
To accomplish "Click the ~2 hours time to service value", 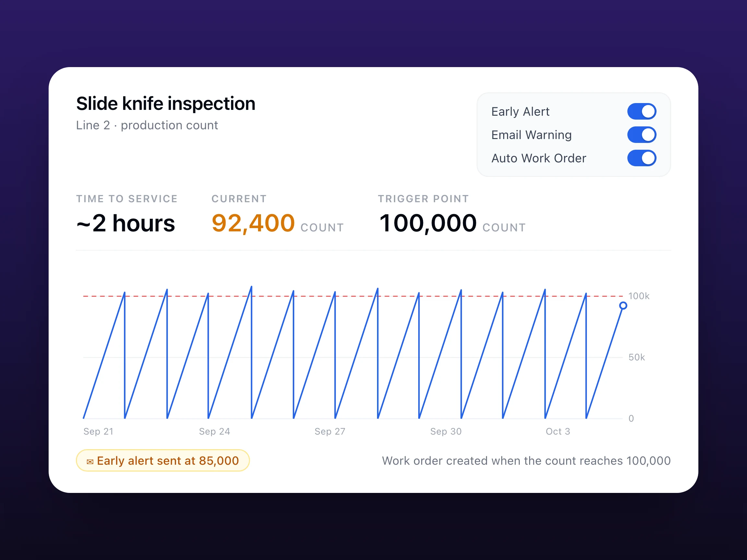I will (x=125, y=223).
